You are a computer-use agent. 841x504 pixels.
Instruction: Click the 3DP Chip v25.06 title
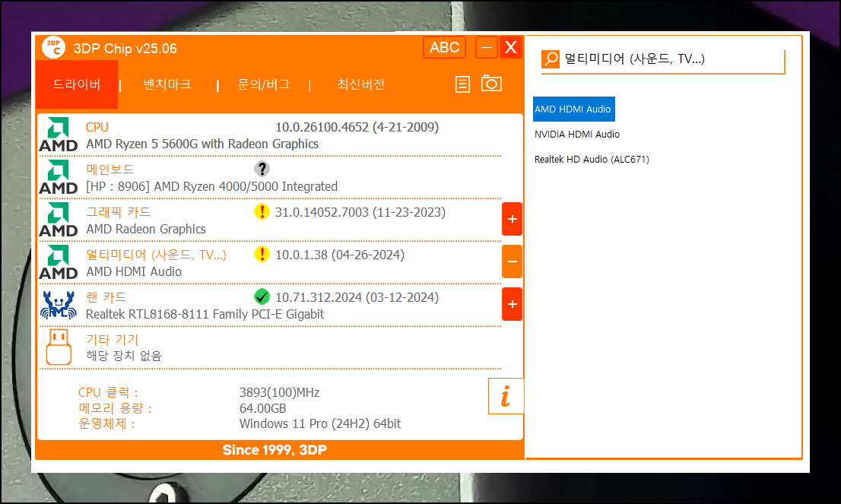point(125,48)
